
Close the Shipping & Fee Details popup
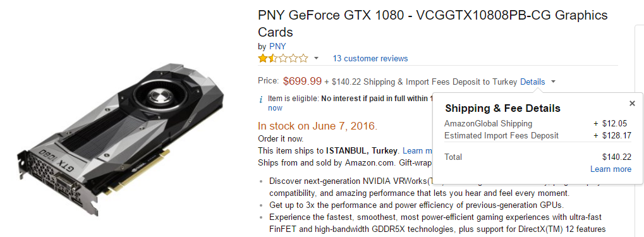pyautogui.click(x=632, y=104)
